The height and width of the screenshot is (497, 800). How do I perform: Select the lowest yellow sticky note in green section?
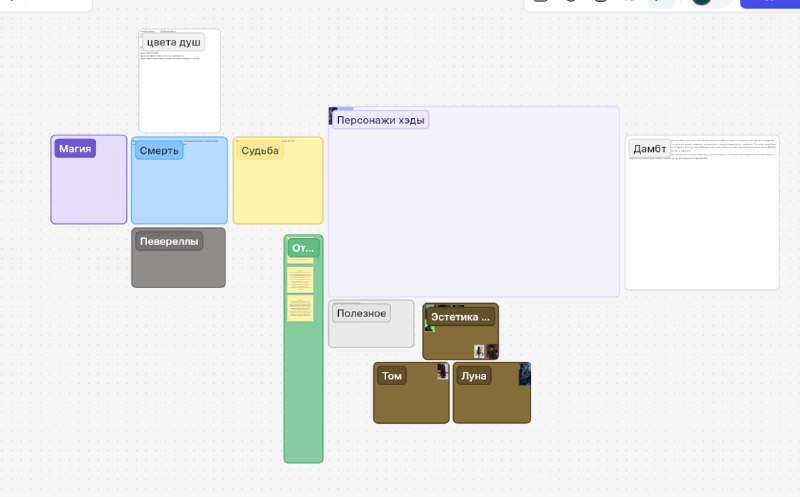[300, 308]
